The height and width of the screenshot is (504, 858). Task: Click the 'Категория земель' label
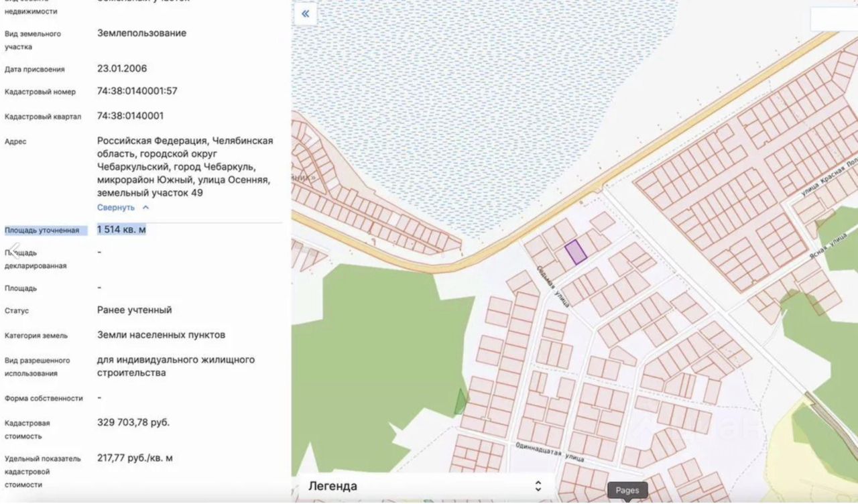coord(36,336)
